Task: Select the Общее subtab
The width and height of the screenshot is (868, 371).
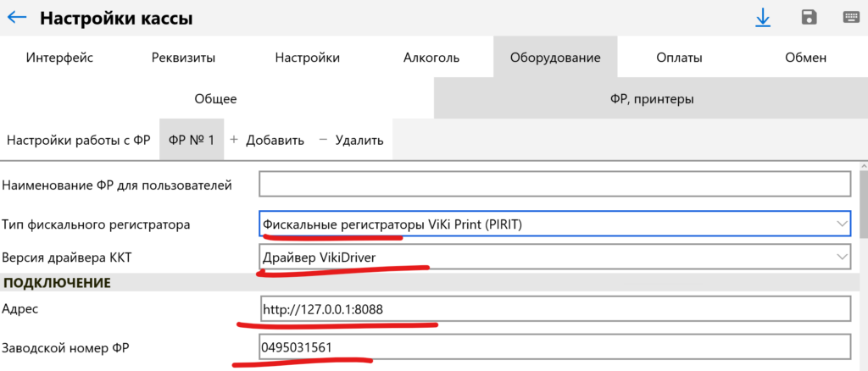Action: [216, 99]
